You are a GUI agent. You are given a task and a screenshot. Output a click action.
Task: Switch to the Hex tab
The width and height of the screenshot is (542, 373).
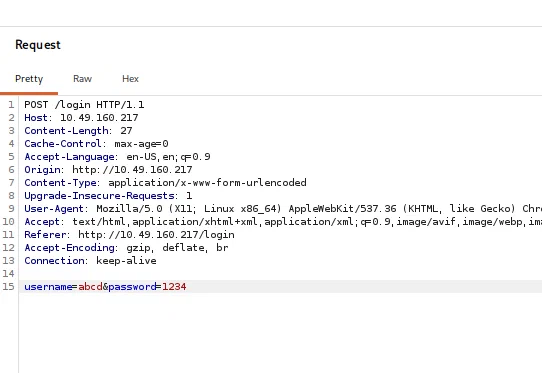[130, 79]
